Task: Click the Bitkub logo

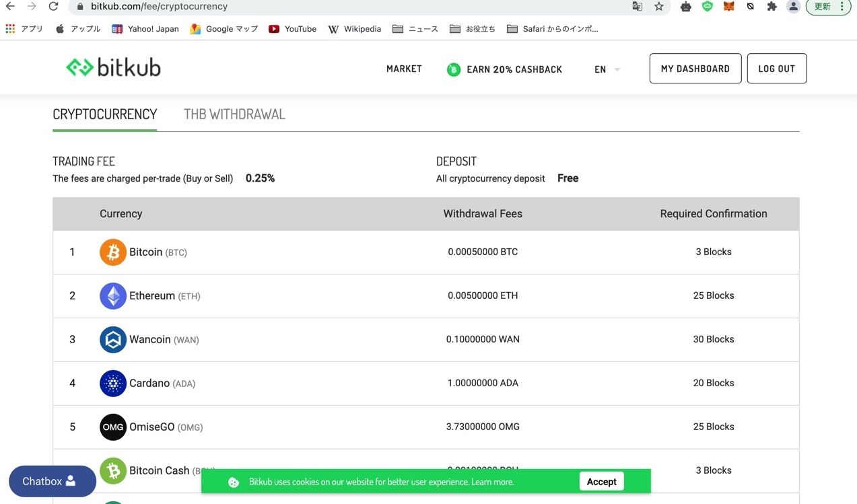Action: (x=112, y=67)
